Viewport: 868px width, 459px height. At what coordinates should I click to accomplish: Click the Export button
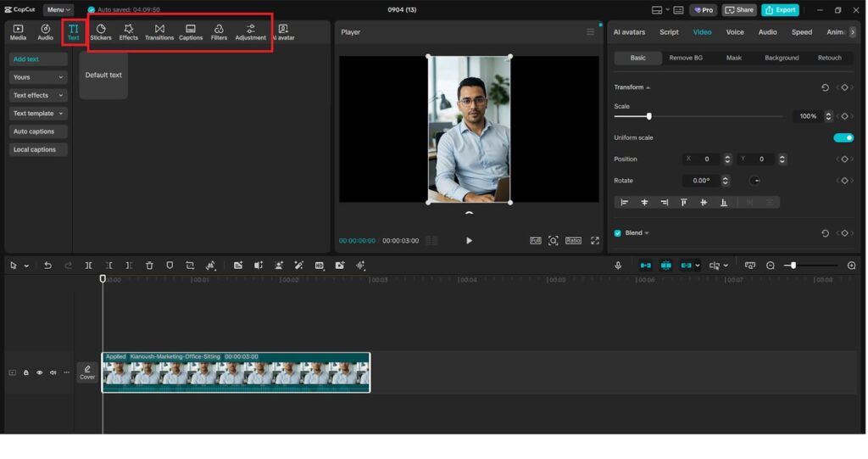click(x=780, y=10)
